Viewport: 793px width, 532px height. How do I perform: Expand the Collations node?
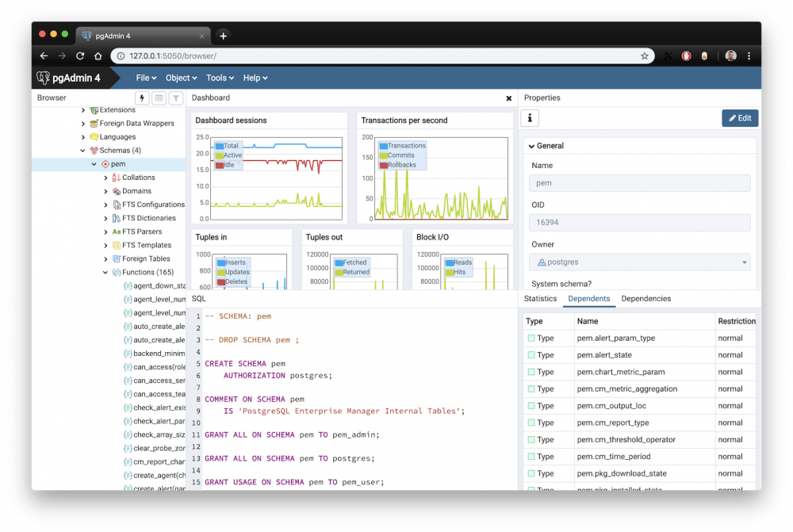pos(105,178)
